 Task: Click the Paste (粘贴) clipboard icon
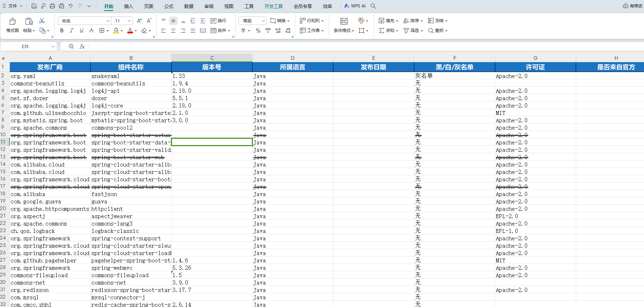click(29, 21)
